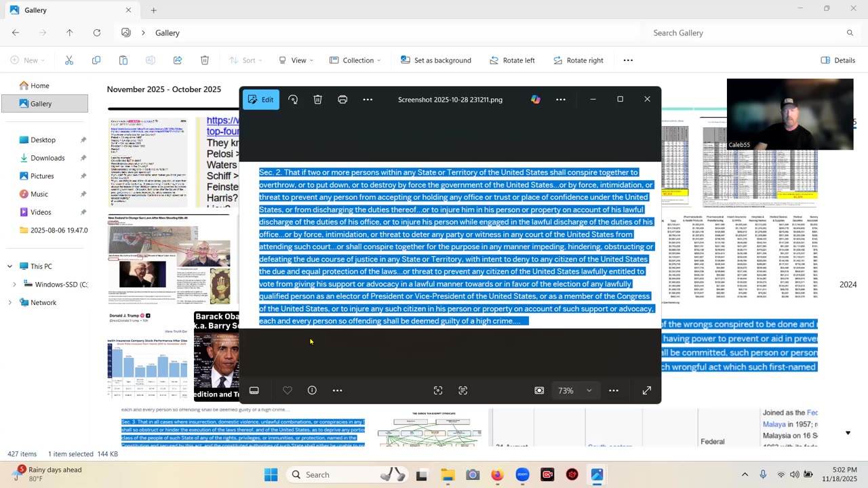Click the fit to window icon beside 73%
Screen dimensions: 868x488
click(539, 390)
